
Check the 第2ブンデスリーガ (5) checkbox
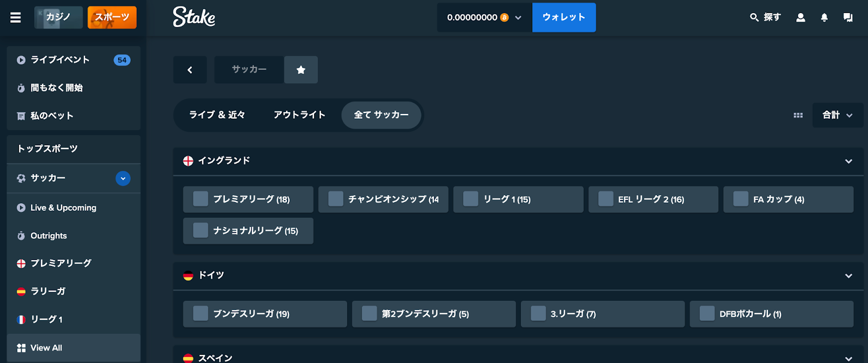coord(369,313)
